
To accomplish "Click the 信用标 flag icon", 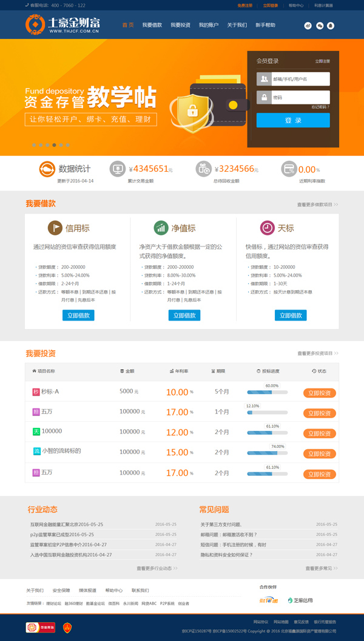I will point(55,228).
